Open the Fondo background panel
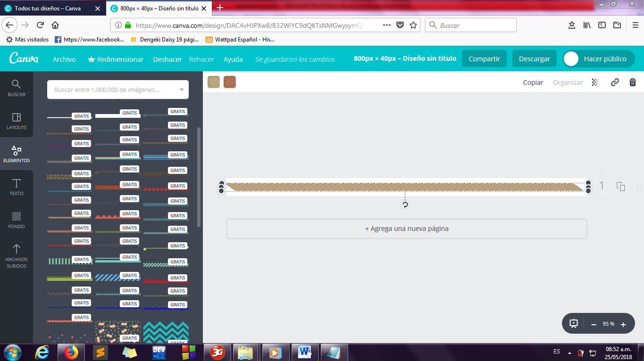644x361 pixels. coord(17,220)
